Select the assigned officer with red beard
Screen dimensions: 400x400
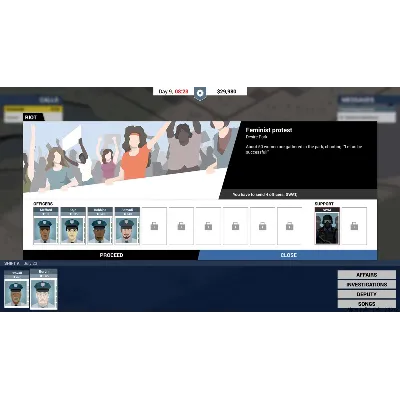point(127,226)
